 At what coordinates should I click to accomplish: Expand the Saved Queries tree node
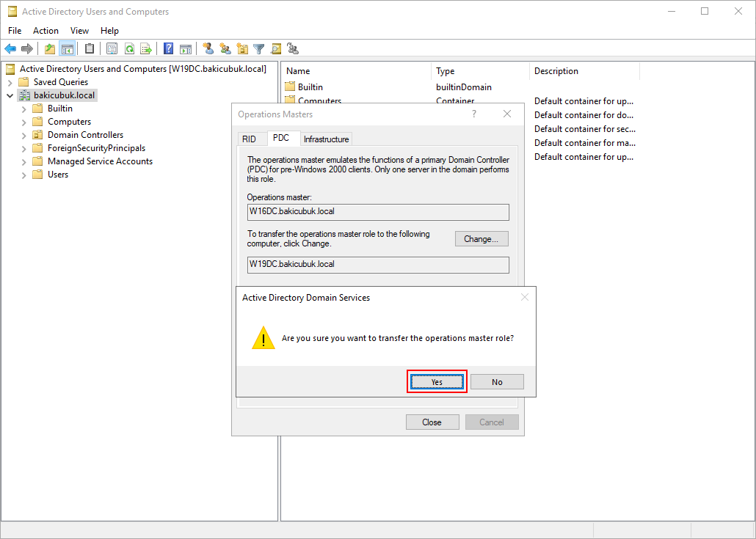[10, 82]
